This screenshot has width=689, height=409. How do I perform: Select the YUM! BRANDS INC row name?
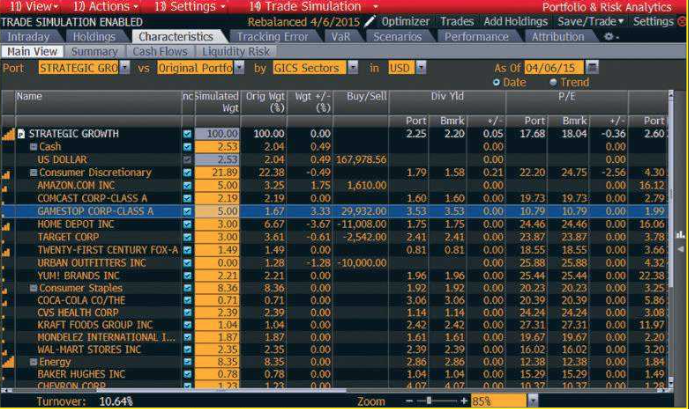pyautogui.click(x=78, y=275)
